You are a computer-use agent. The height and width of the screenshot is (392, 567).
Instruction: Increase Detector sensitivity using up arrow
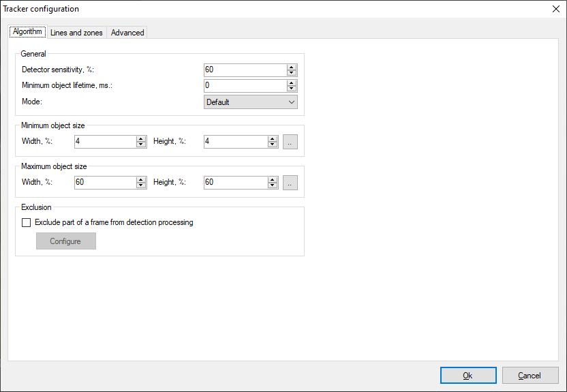coord(292,67)
